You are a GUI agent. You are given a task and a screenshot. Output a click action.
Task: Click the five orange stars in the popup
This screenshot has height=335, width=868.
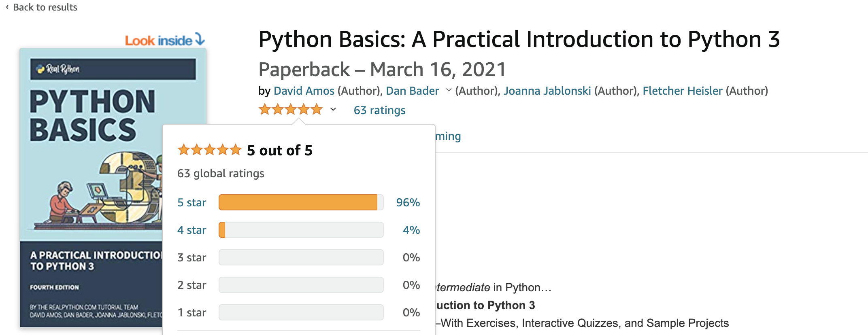coord(209,149)
